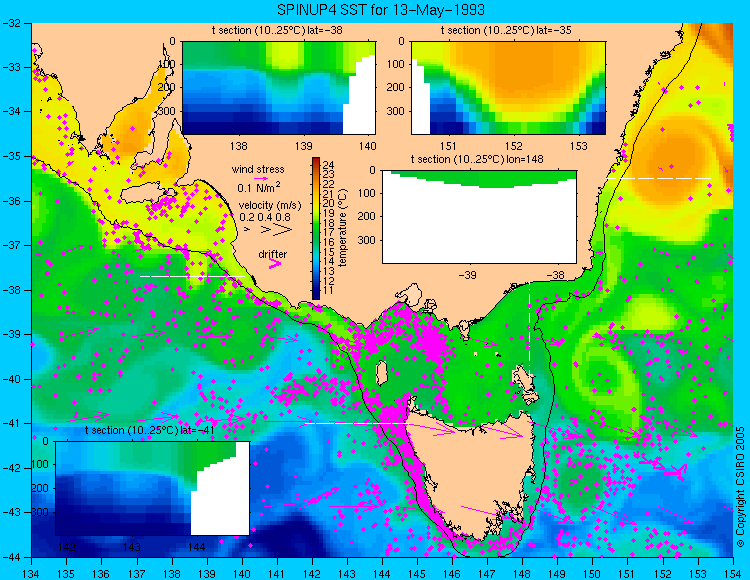Click the "-37" latitude tick label
750x580 pixels.
(x=11, y=245)
